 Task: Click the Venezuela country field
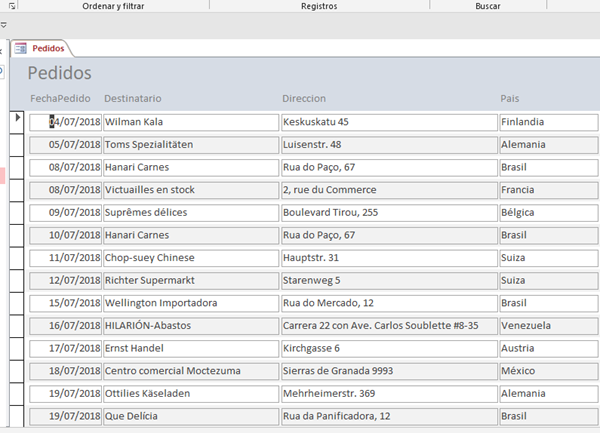pyautogui.click(x=549, y=326)
